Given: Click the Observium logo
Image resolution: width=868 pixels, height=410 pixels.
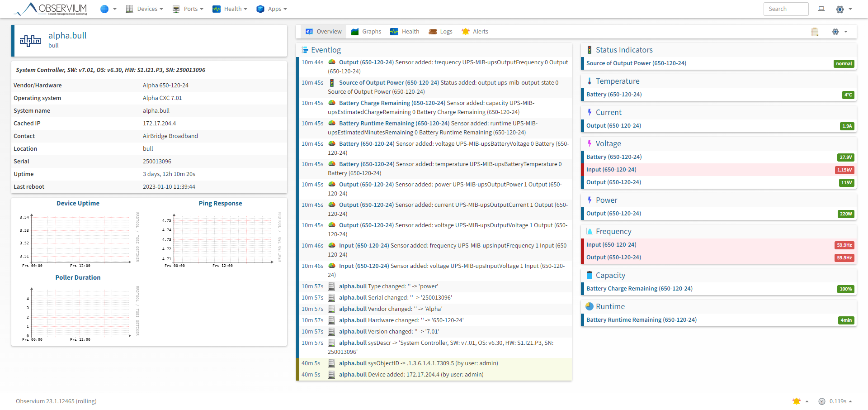Looking at the screenshot, I should [x=50, y=9].
